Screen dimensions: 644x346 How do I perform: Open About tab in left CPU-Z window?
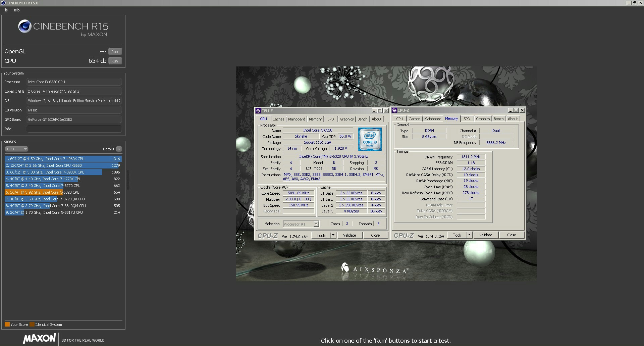point(377,119)
